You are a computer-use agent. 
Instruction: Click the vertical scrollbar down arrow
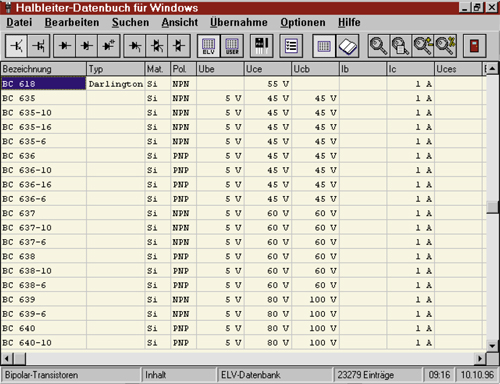click(x=492, y=346)
